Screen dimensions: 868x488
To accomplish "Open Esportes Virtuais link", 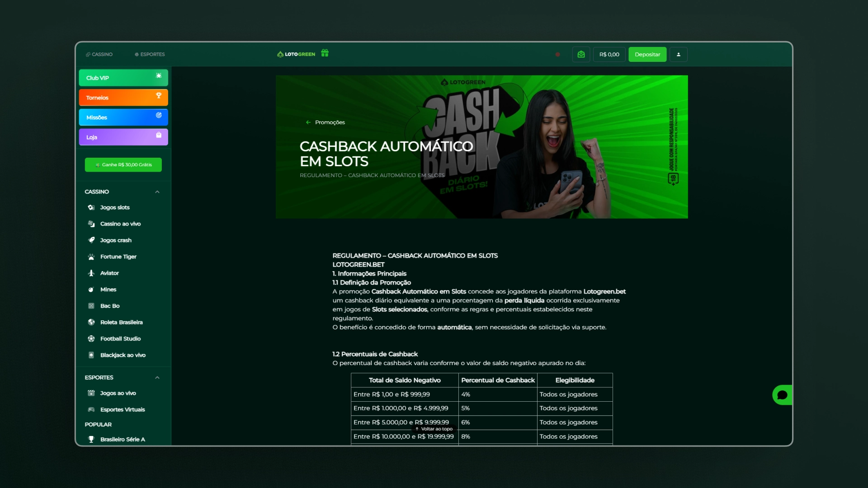I will tap(123, 409).
